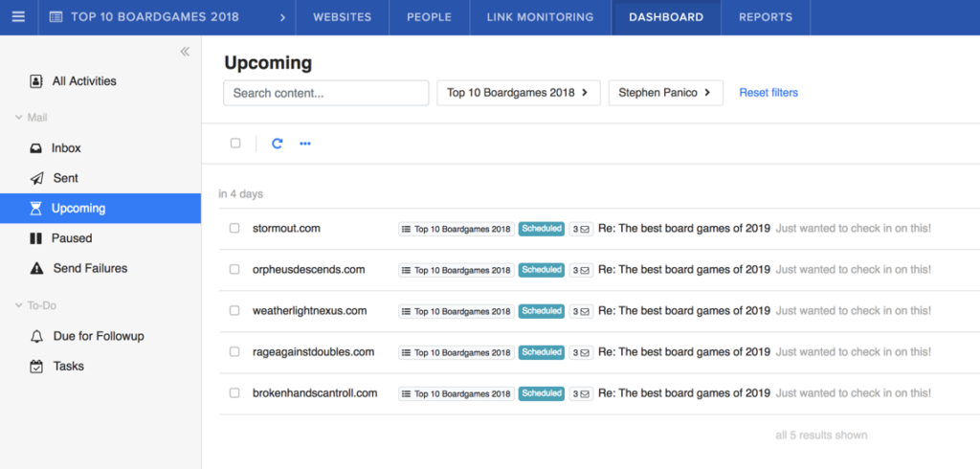Screen dimensions: 980x469
Task: Go to Sent mail folder
Action: (65, 178)
